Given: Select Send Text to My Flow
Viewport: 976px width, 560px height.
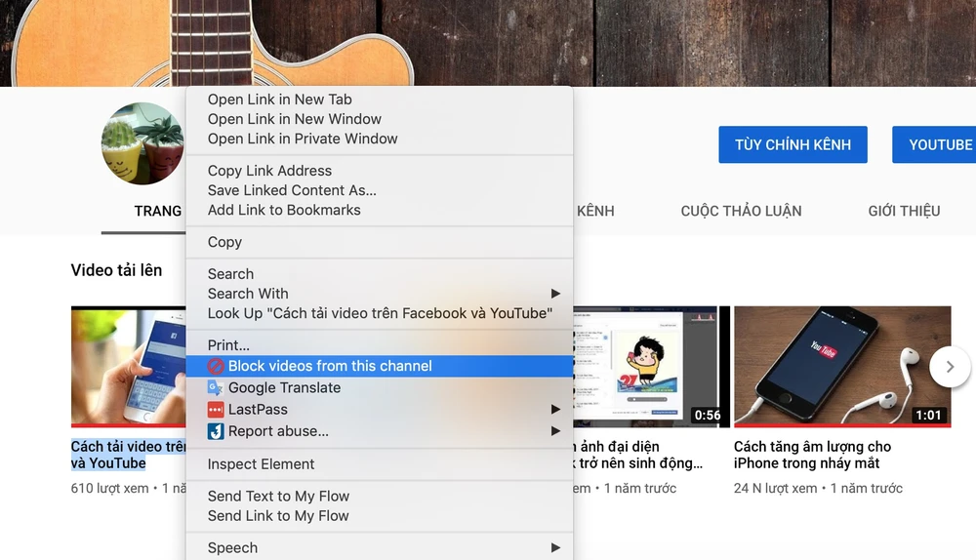Looking at the screenshot, I should click(379, 496).
